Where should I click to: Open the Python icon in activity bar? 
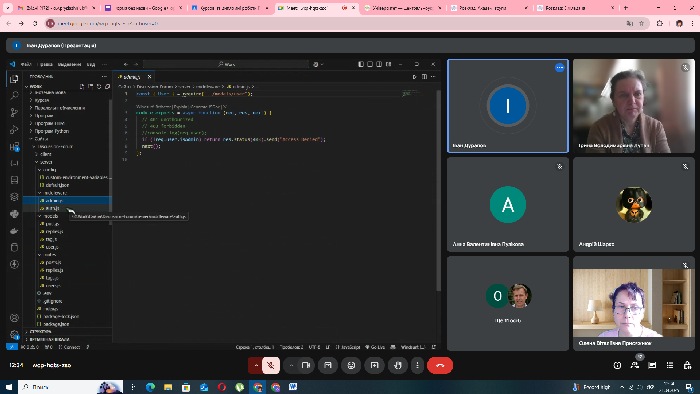point(14,214)
